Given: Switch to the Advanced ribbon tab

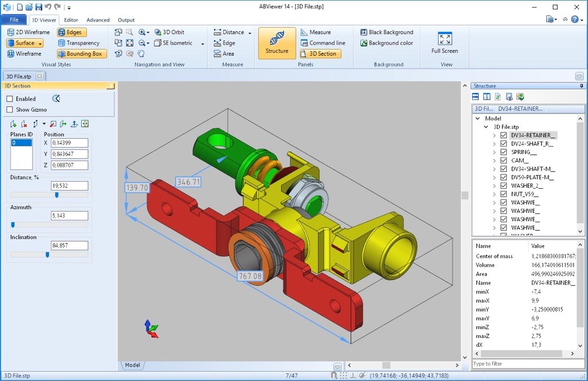Looking at the screenshot, I should pyautogui.click(x=98, y=19).
